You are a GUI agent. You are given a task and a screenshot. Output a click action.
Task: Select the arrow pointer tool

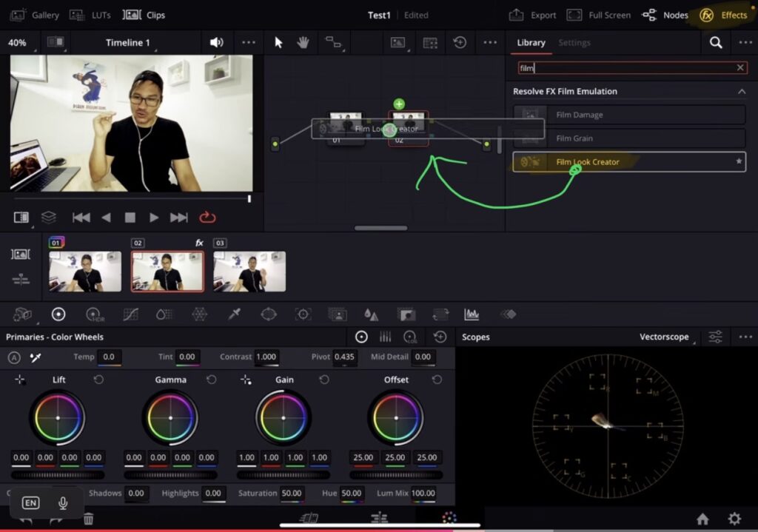click(278, 42)
